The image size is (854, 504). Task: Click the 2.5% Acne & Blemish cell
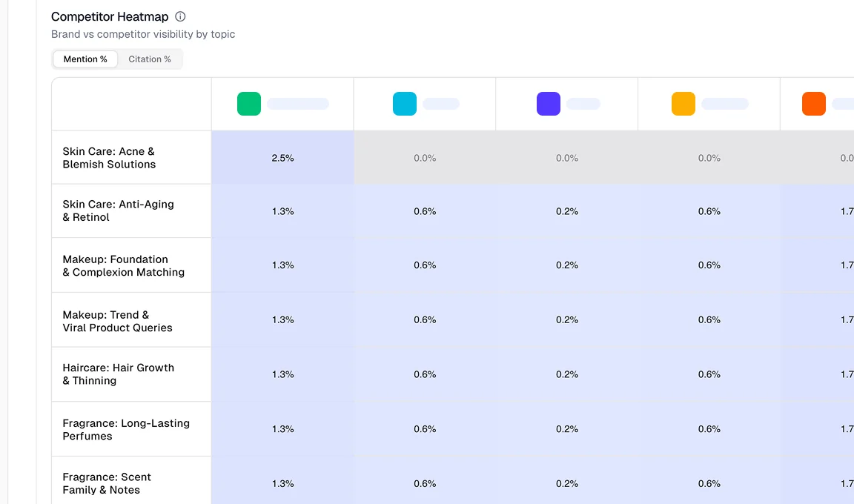[x=282, y=157]
